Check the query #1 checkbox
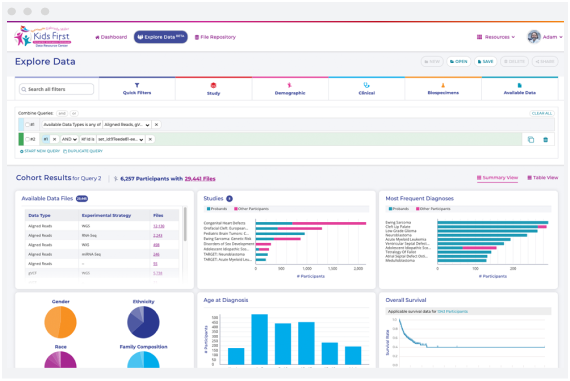The height and width of the screenshot is (381, 570). click(x=27, y=125)
